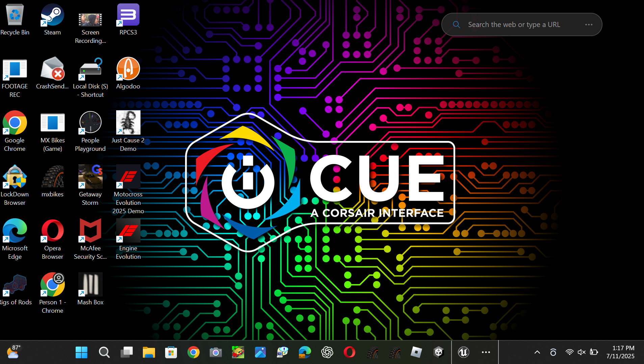Screen dimensions: 644x364
Task: Open Task View from the taskbar
Action: (x=126, y=353)
